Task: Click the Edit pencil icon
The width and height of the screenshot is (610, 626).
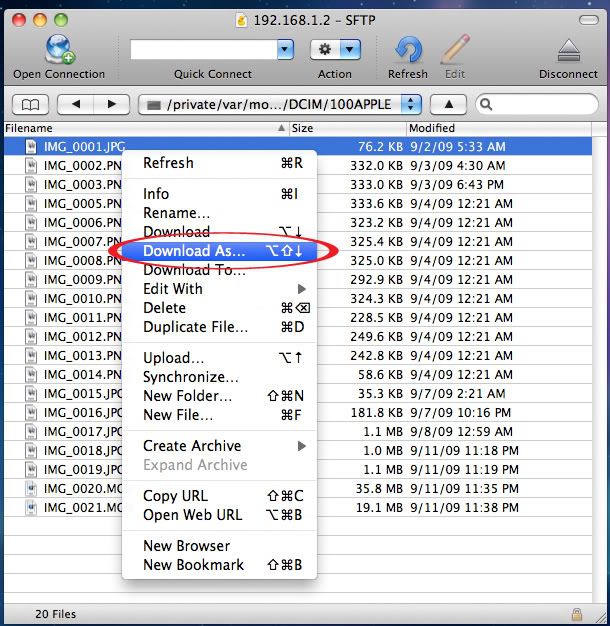Action: (455, 50)
